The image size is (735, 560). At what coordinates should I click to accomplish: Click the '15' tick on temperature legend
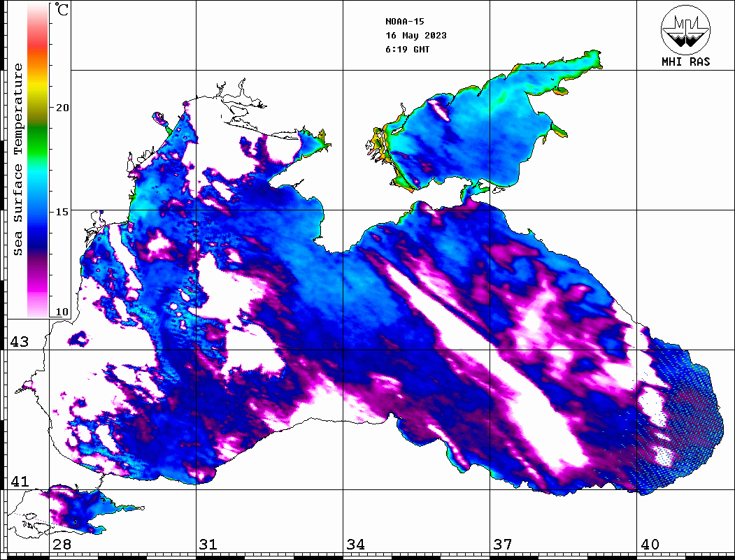(x=62, y=212)
